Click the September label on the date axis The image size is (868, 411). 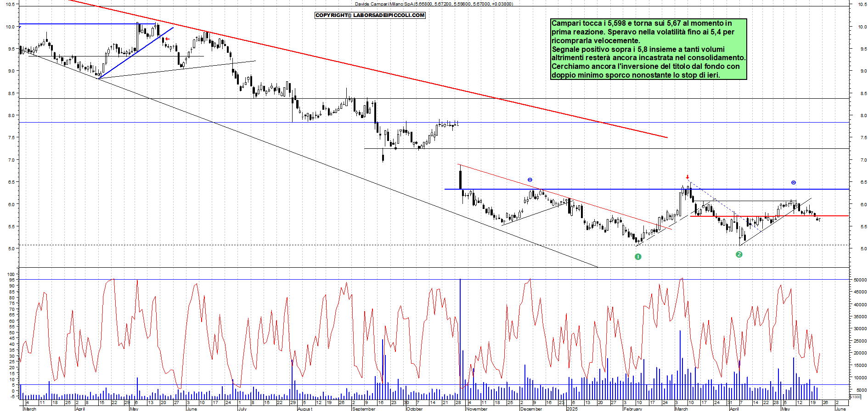(x=363, y=409)
